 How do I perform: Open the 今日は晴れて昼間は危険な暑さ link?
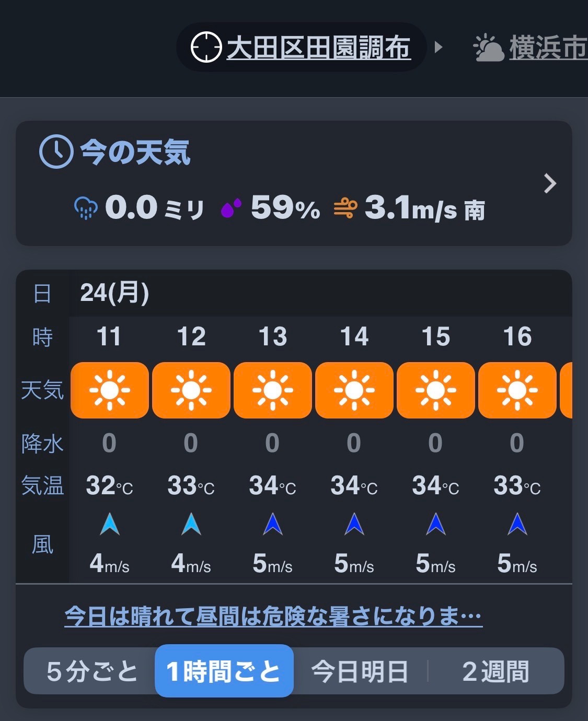pos(273,616)
